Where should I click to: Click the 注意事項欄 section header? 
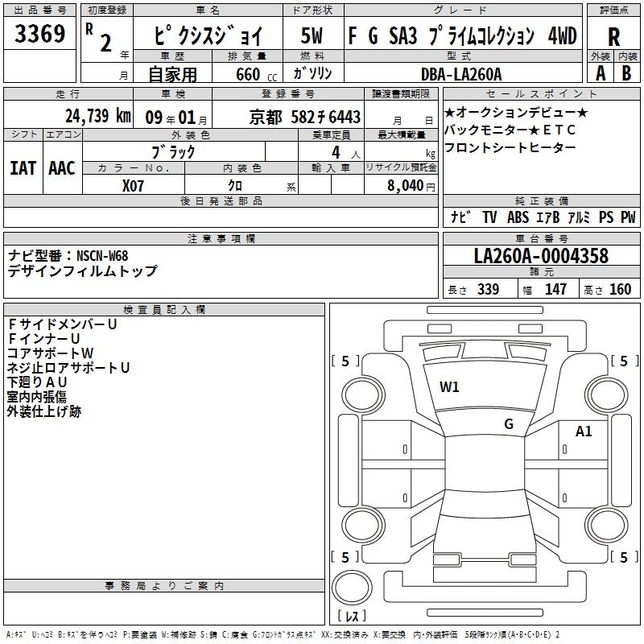(221, 238)
